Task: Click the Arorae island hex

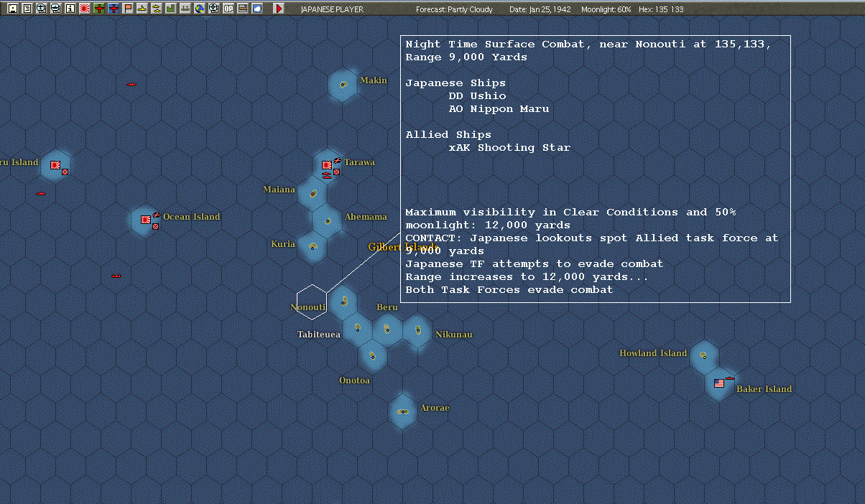Action: pos(403,411)
